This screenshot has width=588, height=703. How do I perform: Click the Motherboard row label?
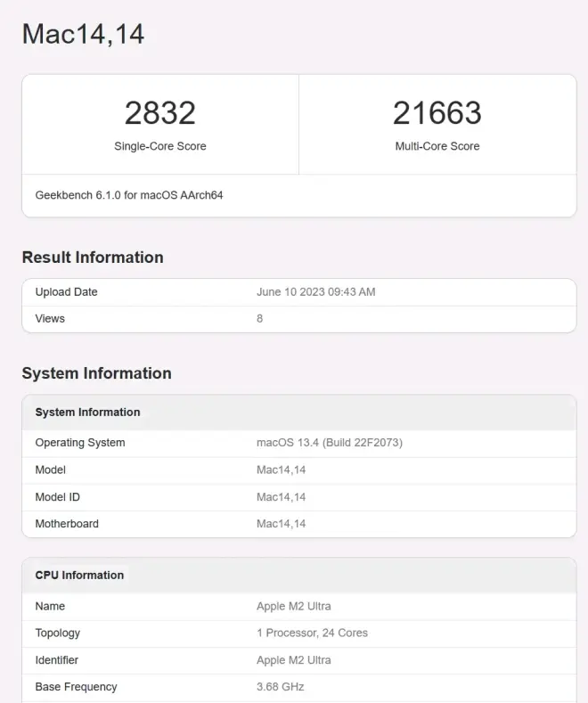67,524
